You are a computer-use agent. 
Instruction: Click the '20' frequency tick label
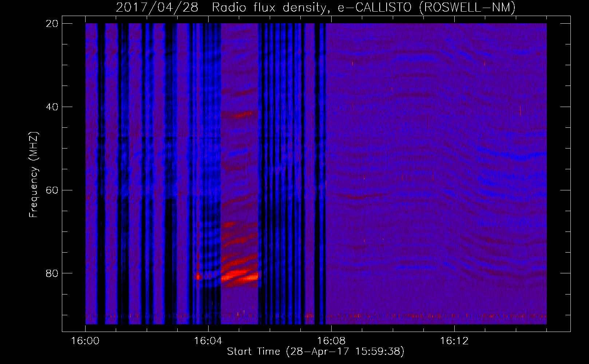point(52,24)
